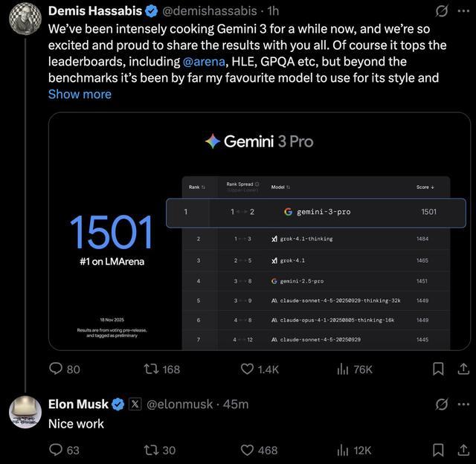This screenshot has width=476, height=464.
Task: Share Elon Musk's reply
Action: click(x=464, y=449)
